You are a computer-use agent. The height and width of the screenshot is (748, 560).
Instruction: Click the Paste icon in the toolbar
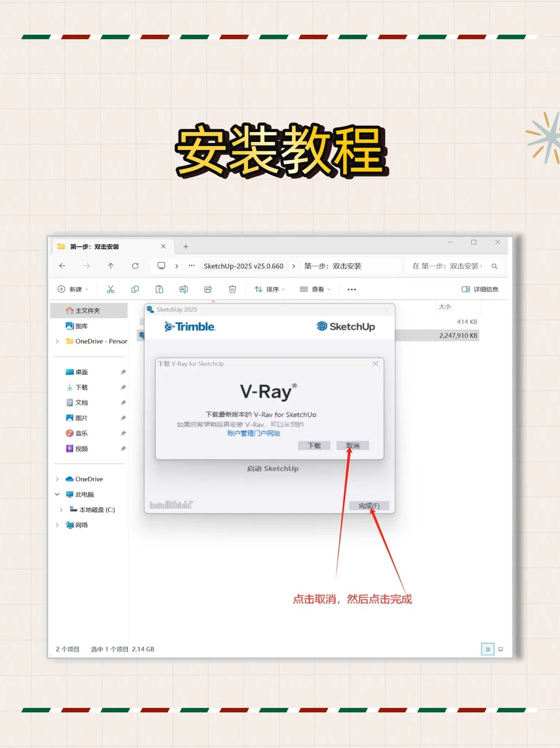[x=159, y=289]
